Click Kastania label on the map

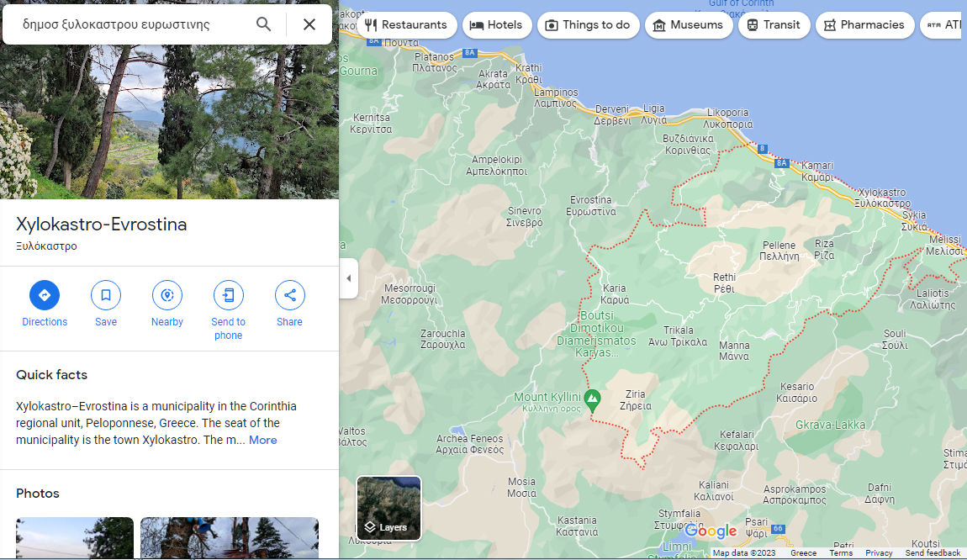click(577, 526)
